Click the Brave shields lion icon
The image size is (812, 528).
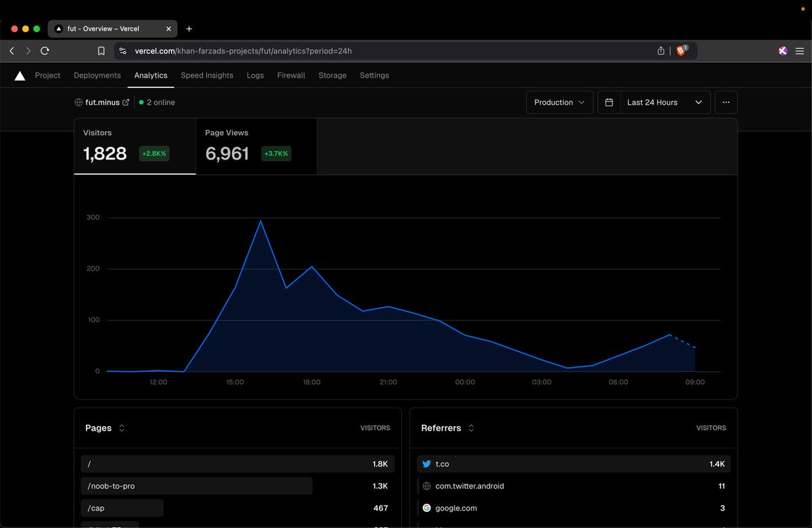click(x=682, y=51)
